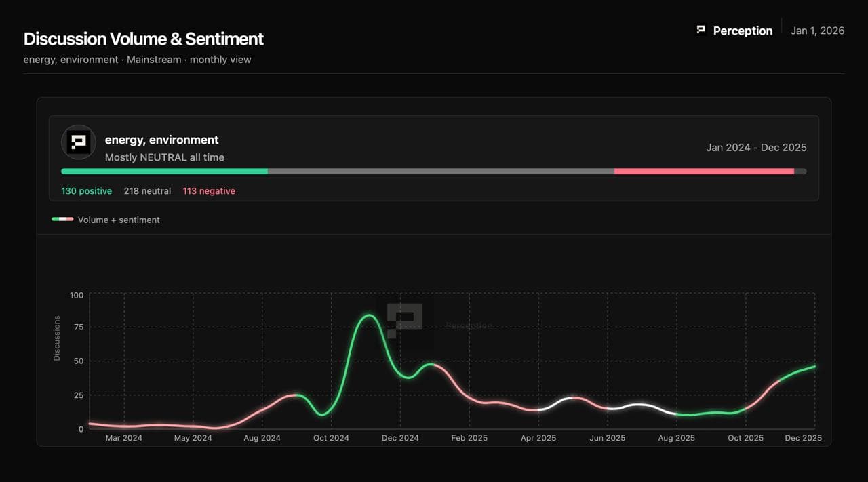Select the 130 positive sentiment count
This screenshot has height=482, width=868.
[x=86, y=191]
